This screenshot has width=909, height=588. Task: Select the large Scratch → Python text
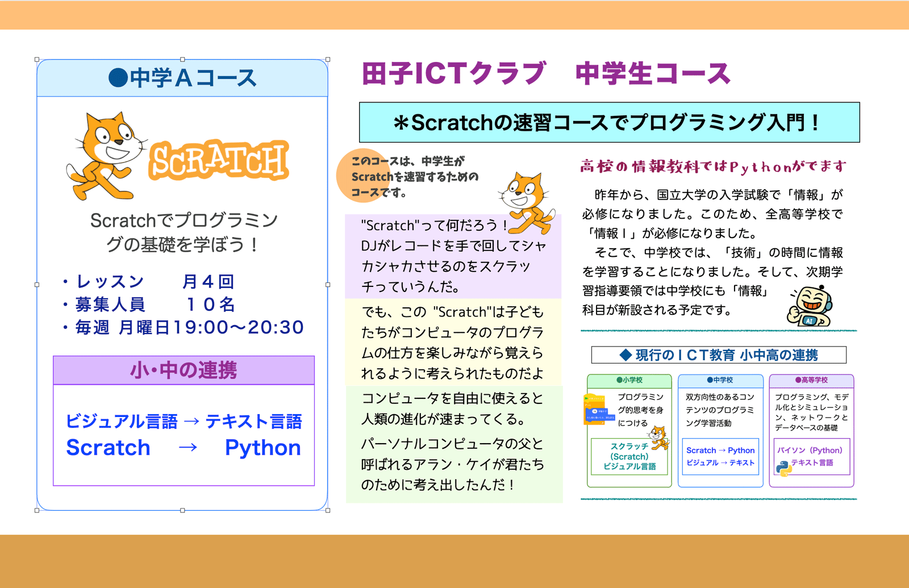(x=184, y=448)
